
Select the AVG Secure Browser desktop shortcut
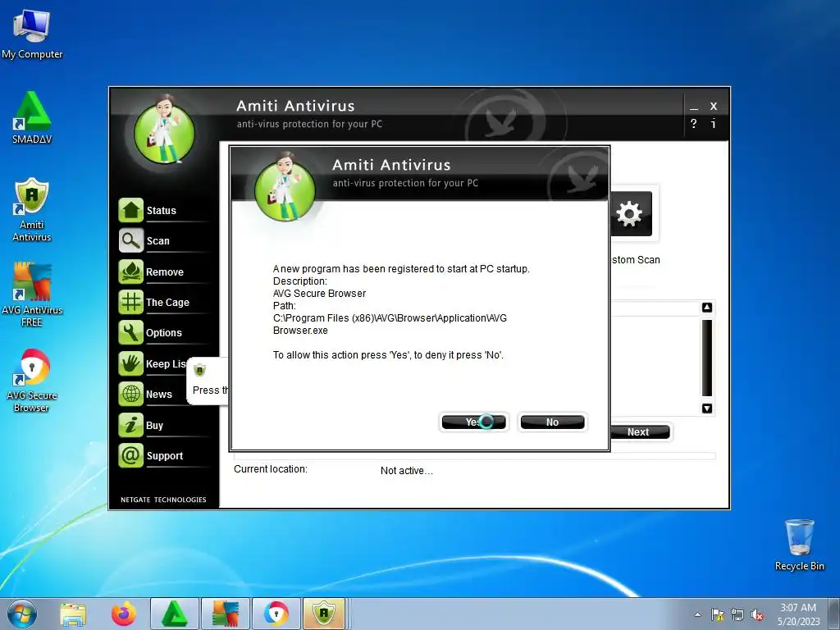32,380
